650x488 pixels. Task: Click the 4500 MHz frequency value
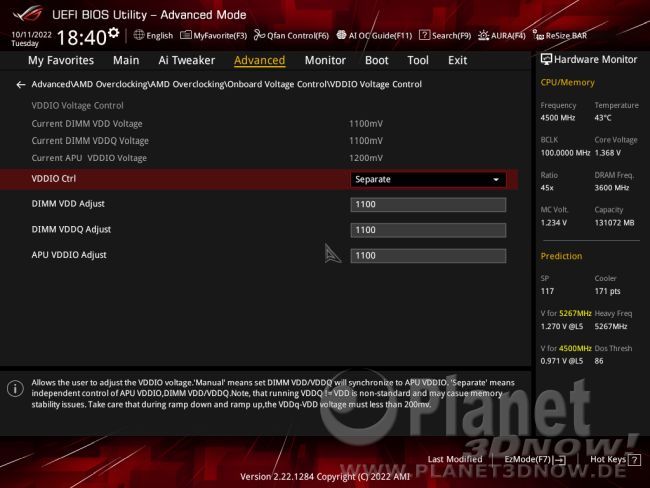coord(558,118)
